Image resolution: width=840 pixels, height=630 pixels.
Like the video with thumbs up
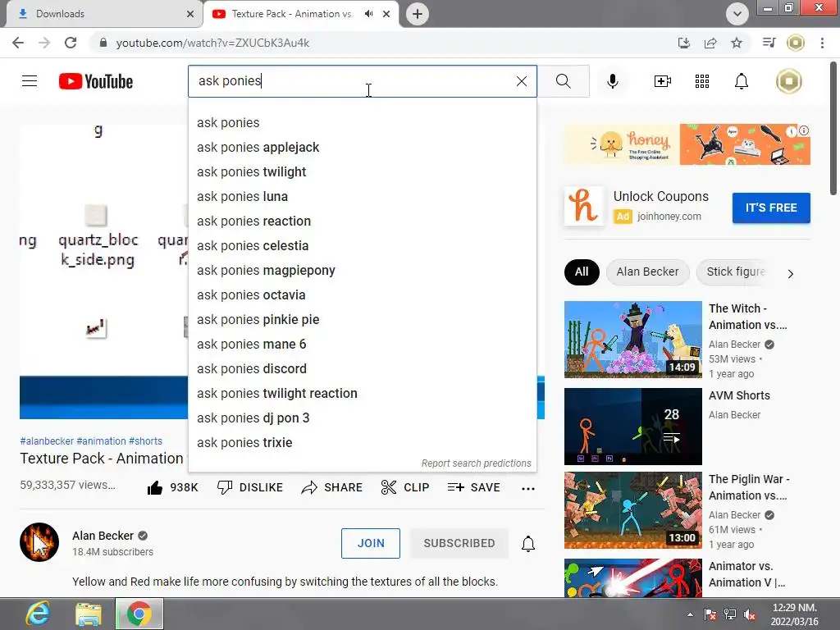[x=172, y=487]
